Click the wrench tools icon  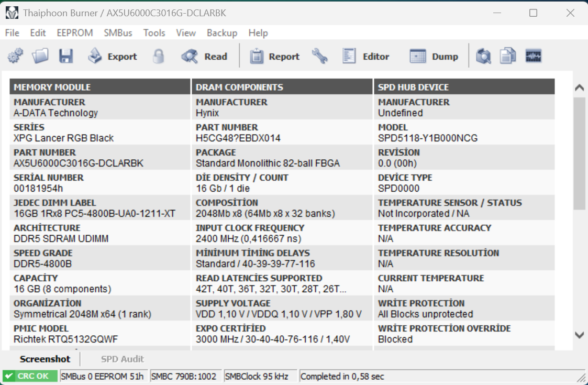(319, 56)
